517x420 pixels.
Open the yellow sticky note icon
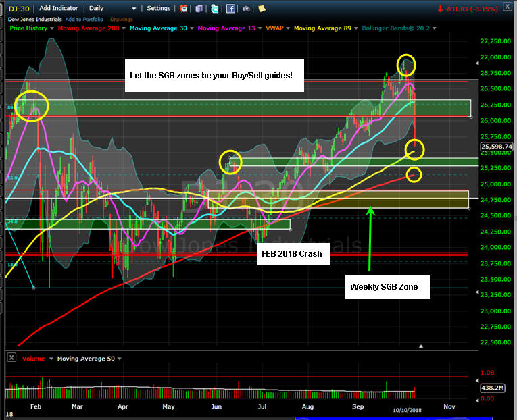tap(262, 9)
